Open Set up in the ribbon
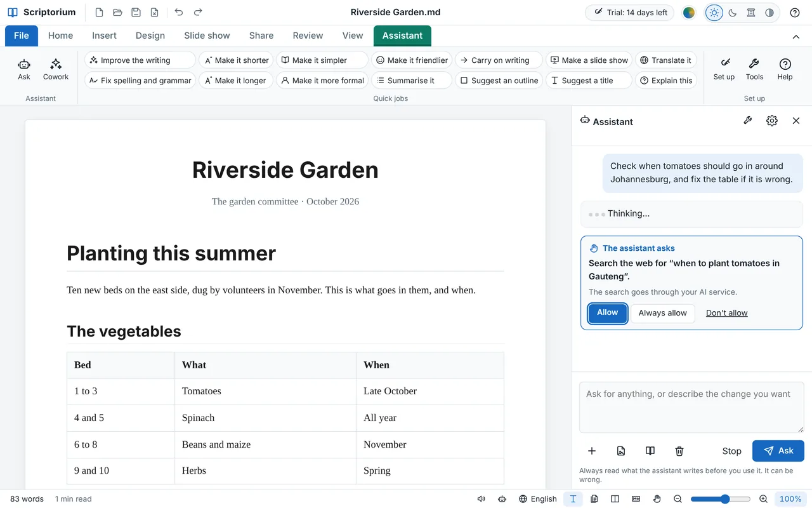This screenshot has height=508, width=812. coord(724,69)
